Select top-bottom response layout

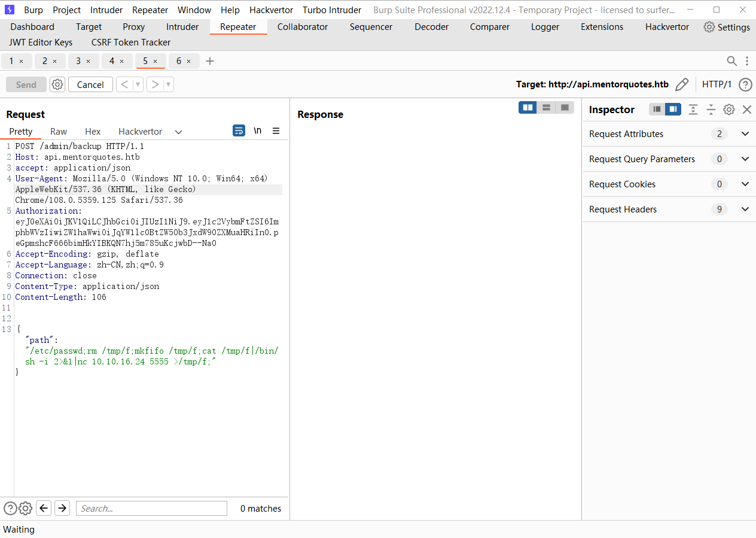[546, 108]
